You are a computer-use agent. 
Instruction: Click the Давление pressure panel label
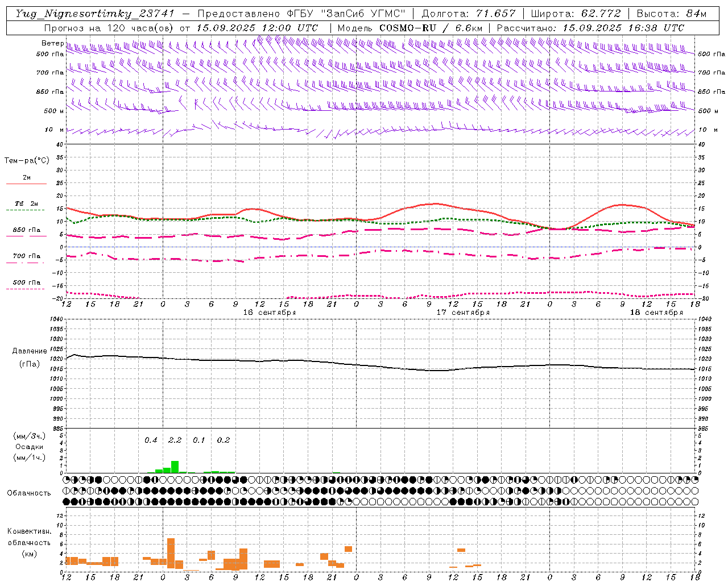30,351
